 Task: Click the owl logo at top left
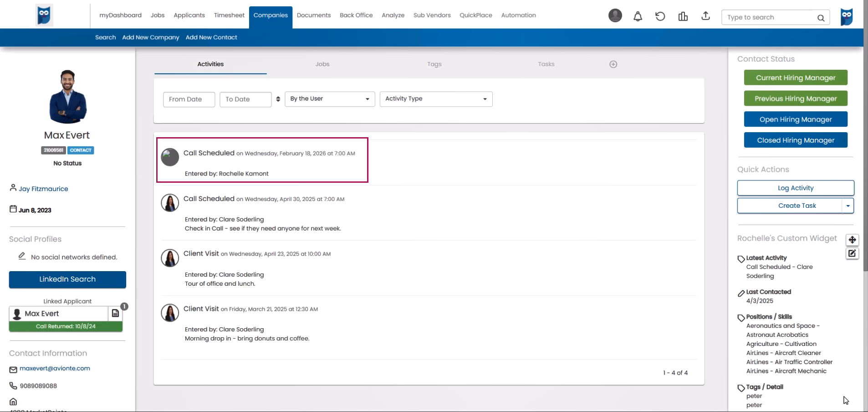[44, 15]
